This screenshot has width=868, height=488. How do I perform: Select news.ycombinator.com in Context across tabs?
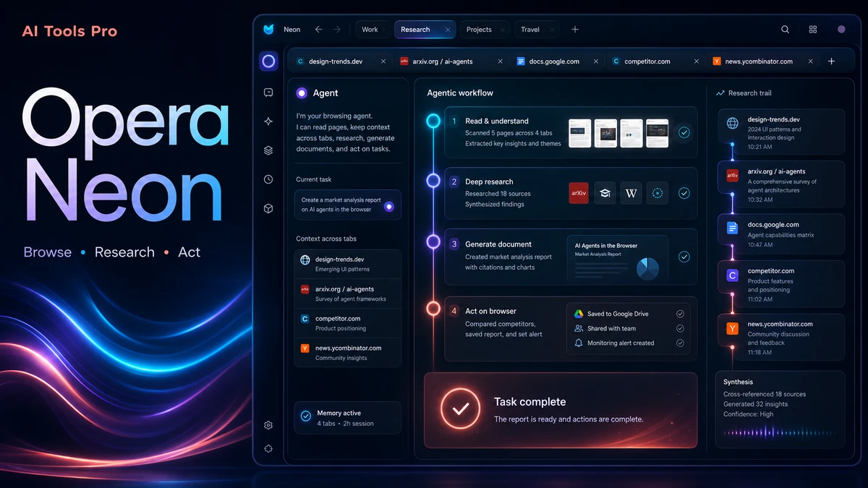(348, 353)
